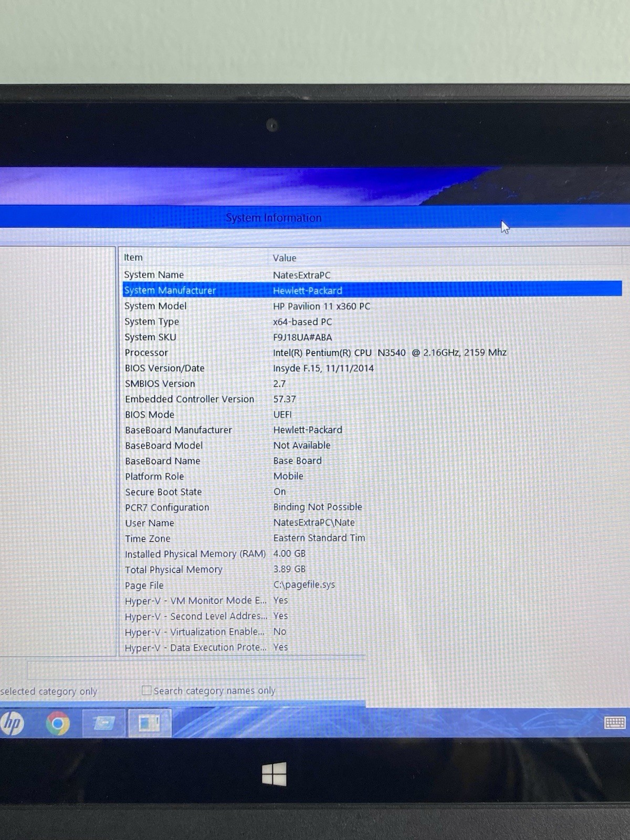Select the highlighted System Manufacturer row
The width and height of the screenshot is (630, 840).
pos(372,290)
